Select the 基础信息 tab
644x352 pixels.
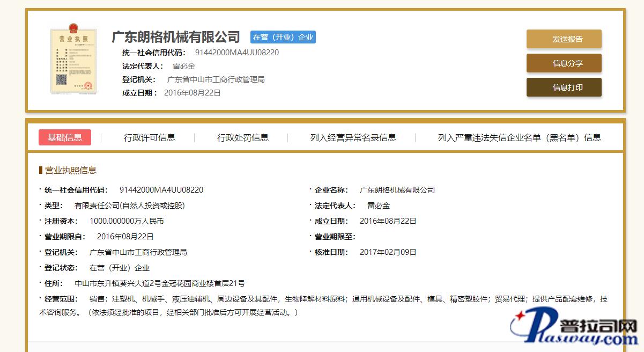65,137
